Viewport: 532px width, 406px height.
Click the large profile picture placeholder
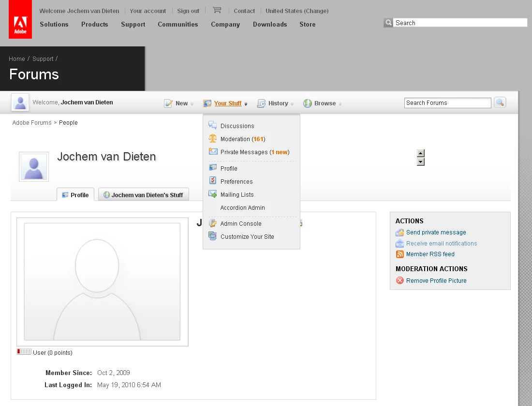tap(102, 281)
